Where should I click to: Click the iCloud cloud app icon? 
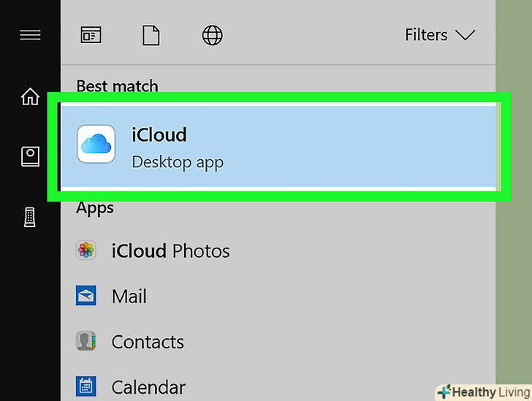(x=96, y=144)
